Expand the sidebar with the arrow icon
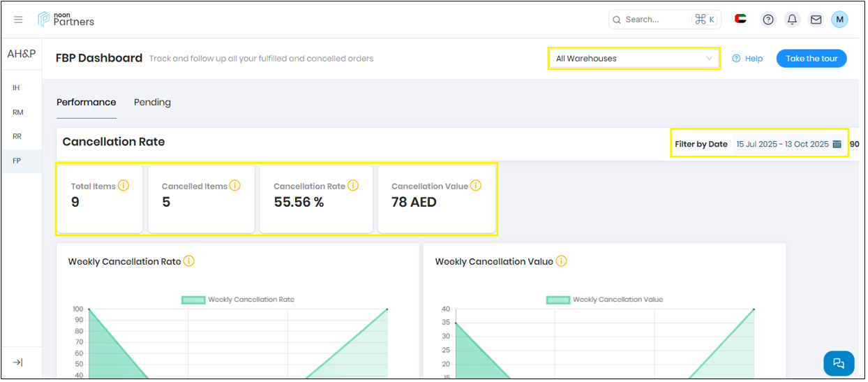This screenshot has width=868, height=382. click(18, 362)
